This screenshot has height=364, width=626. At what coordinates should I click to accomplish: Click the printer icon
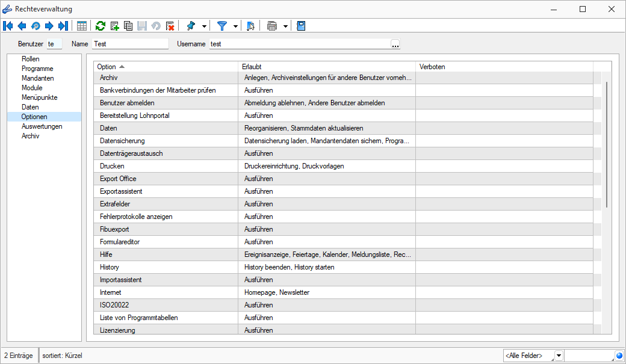point(272,26)
